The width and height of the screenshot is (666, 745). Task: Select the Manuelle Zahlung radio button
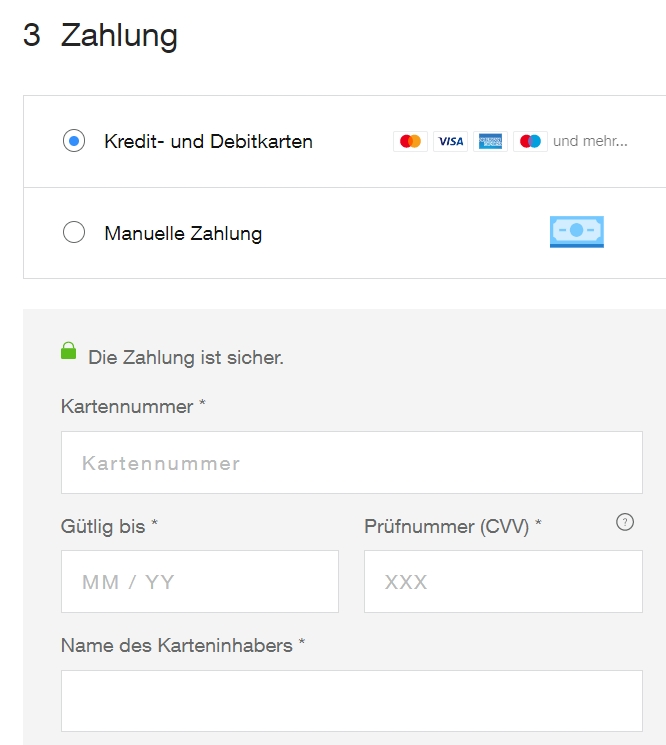coord(74,232)
